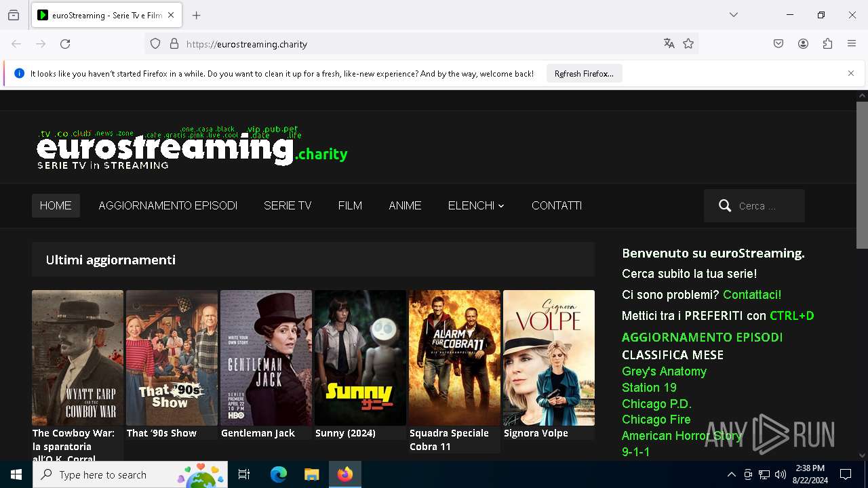Screen dimensions: 868x488
Task: Open the tracking protection shield icon
Action: (x=155, y=44)
